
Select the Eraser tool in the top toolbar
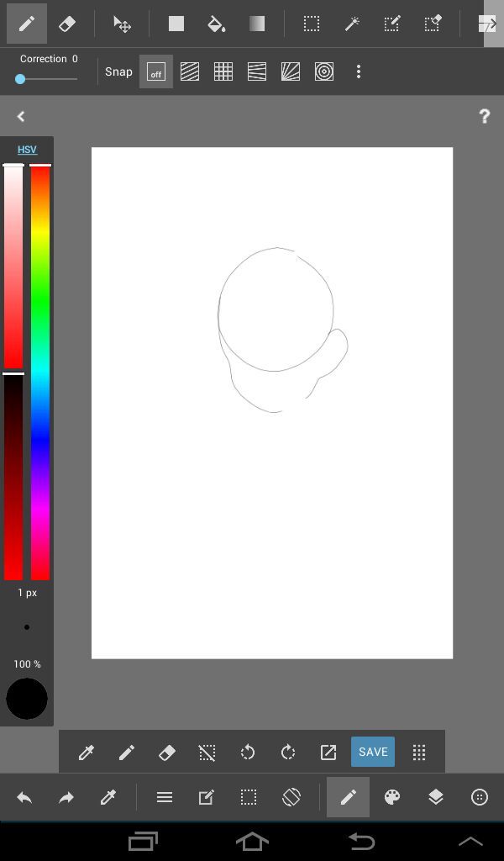pos(67,24)
